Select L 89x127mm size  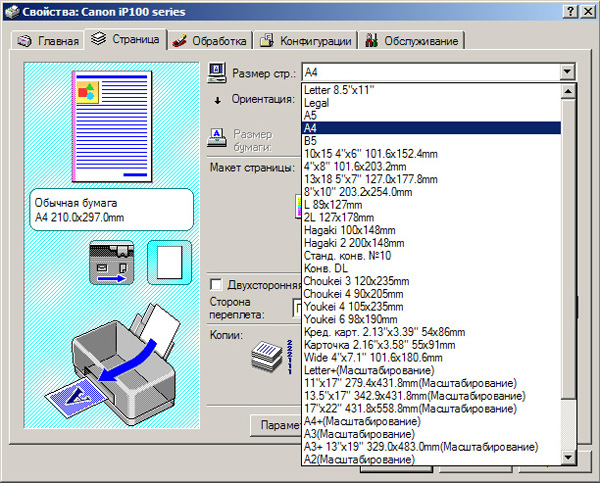coord(431,204)
